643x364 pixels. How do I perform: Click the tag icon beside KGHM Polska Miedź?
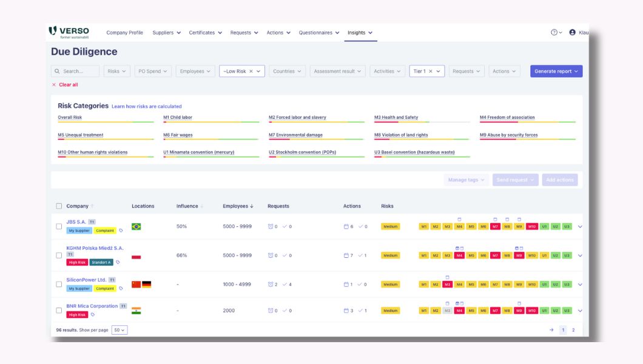click(118, 263)
